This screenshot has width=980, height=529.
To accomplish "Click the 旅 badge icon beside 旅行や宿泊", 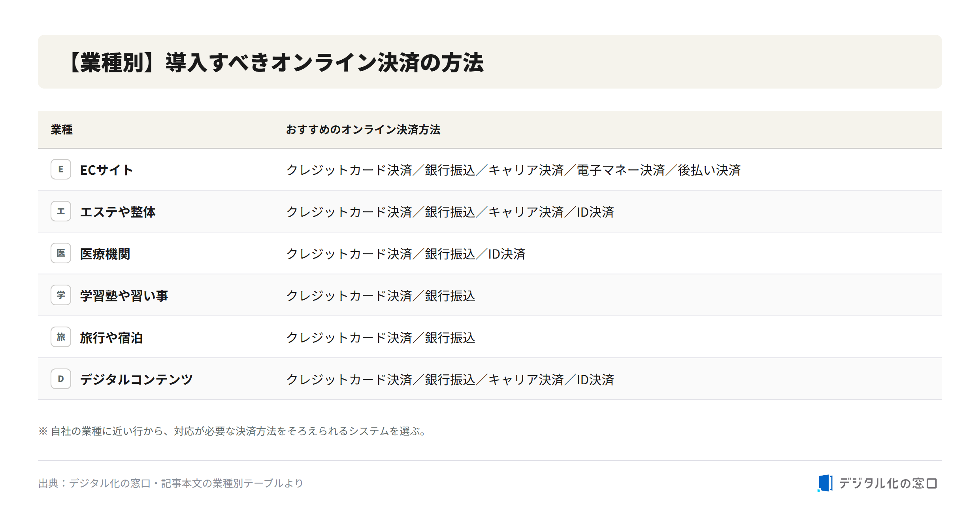I will point(61,337).
